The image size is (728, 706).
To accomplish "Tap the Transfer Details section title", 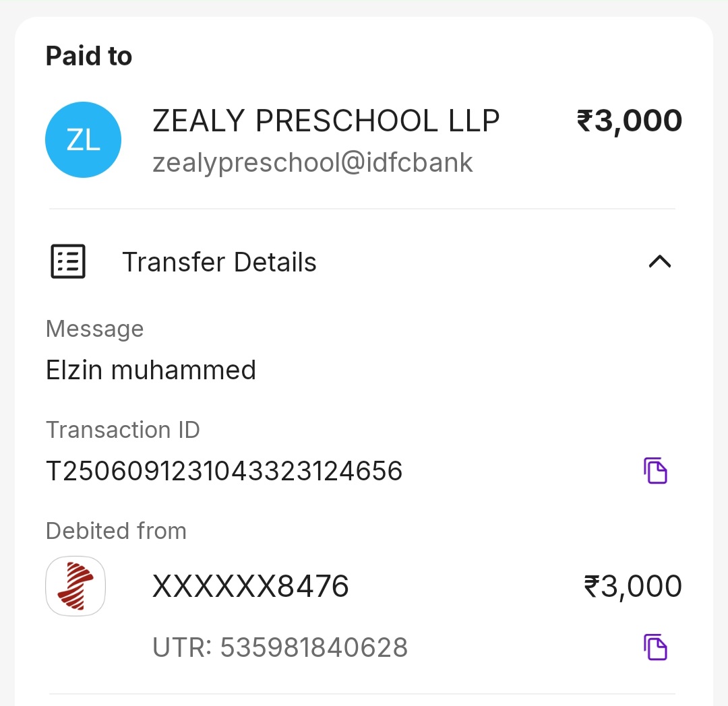I will pyautogui.click(x=219, y=262).
